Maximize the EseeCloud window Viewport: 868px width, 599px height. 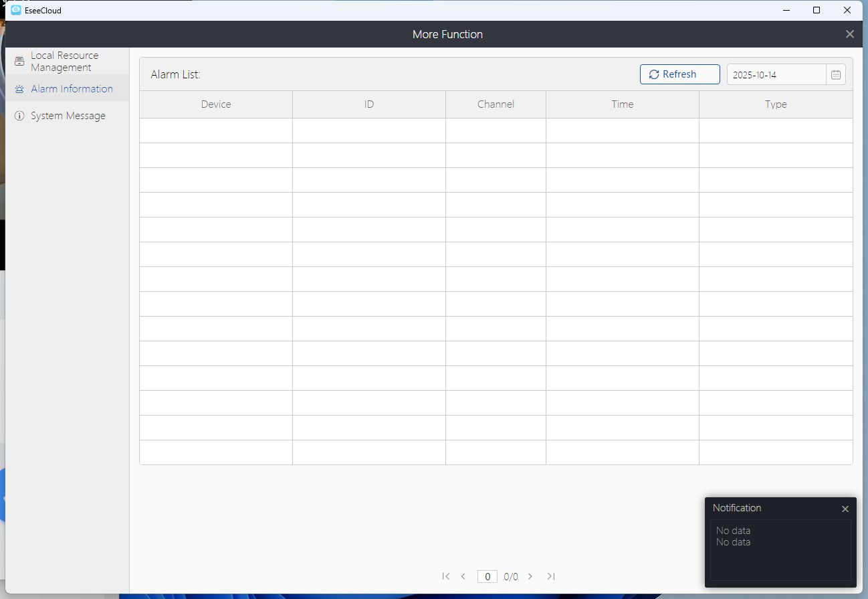pos(817,10)
